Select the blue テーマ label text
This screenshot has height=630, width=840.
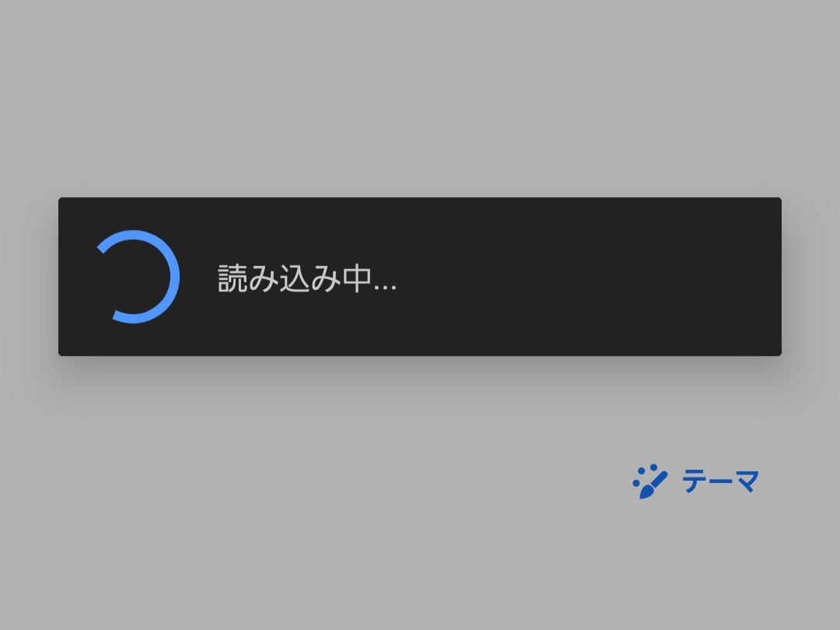pos(720,481)
